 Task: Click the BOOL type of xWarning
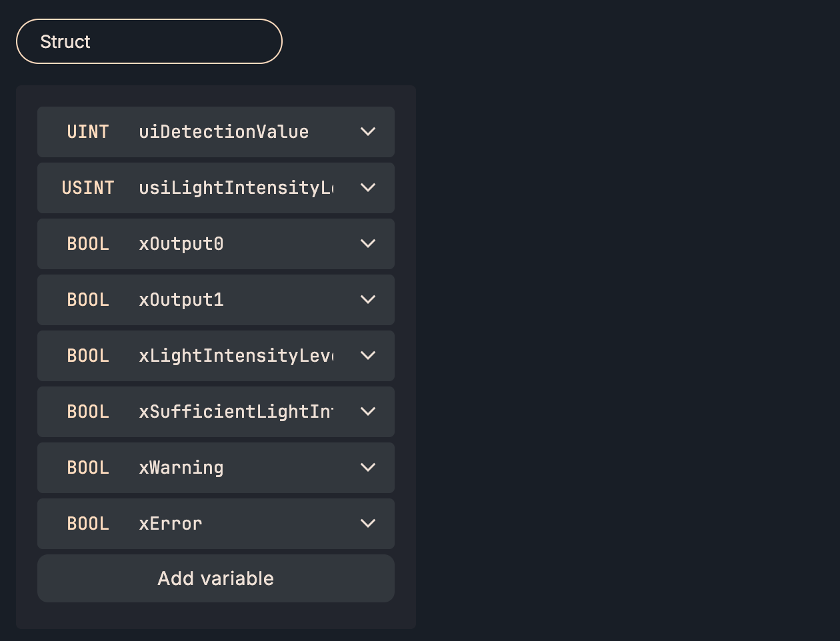click(88, 468)
